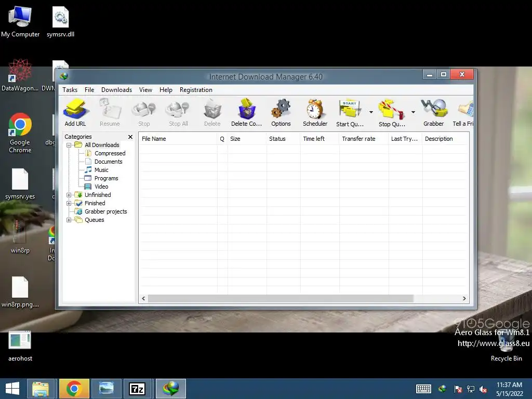The height and width of the screenshot is (399, 532).
Task: Open the View menu
Action: [x=145, y=90]
